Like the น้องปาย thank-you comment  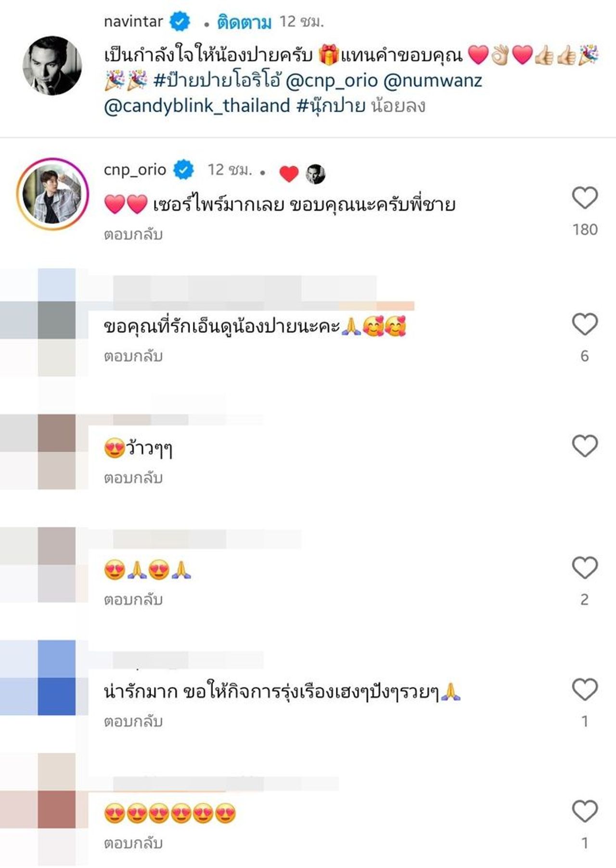[585, 324]
